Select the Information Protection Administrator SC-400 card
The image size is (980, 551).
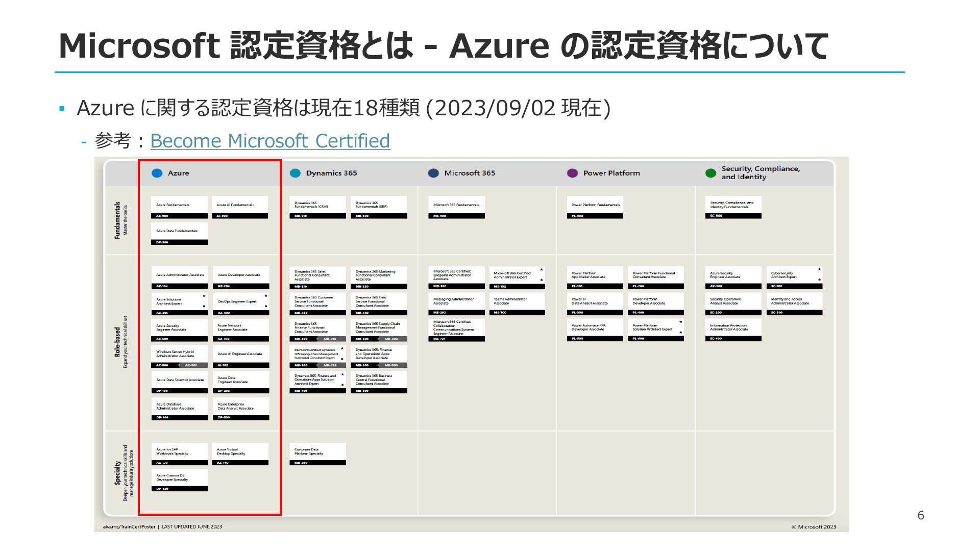click(x=733, y=330)
